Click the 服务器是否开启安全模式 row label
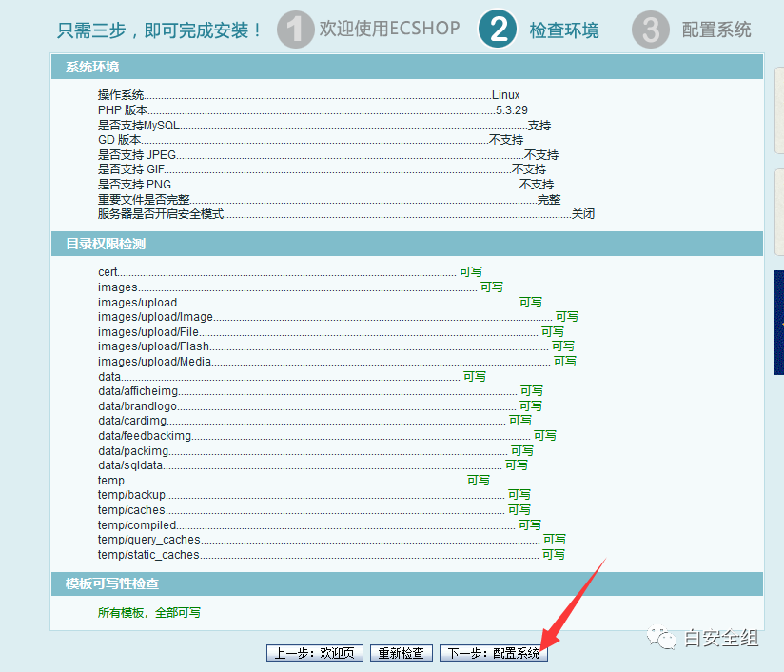The image size is (784, 672). point(161,213)
